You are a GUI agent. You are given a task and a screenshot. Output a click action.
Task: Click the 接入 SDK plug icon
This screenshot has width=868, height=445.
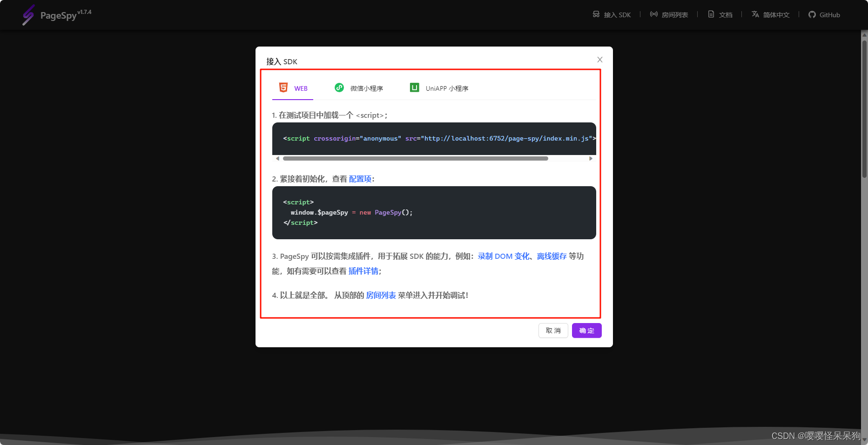(x=596, y=14)
